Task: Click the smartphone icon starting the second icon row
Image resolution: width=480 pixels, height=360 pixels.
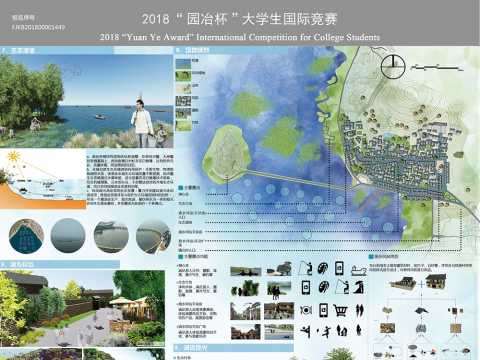Action: click(x=305, y=287)
